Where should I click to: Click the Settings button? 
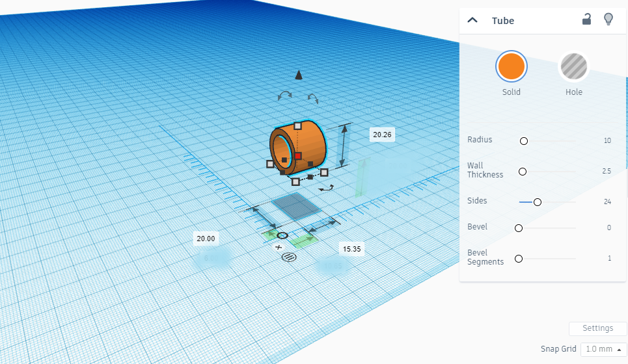click(x=597, y=328)
